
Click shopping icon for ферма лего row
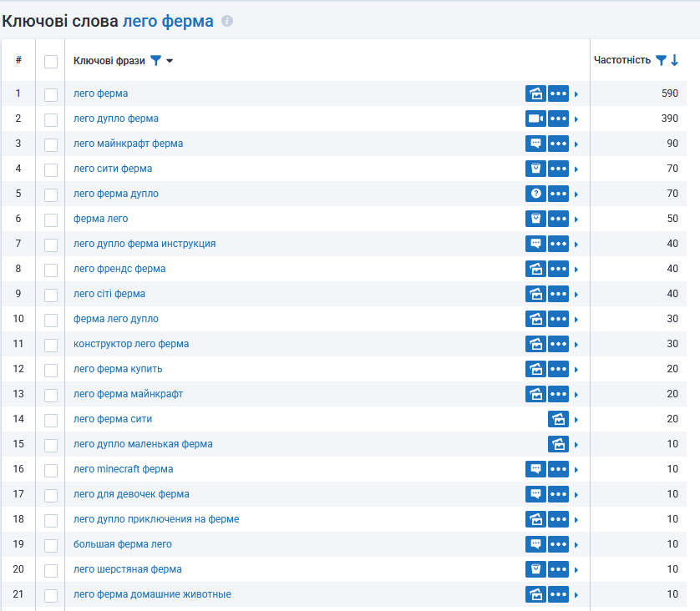coord(535,219)
